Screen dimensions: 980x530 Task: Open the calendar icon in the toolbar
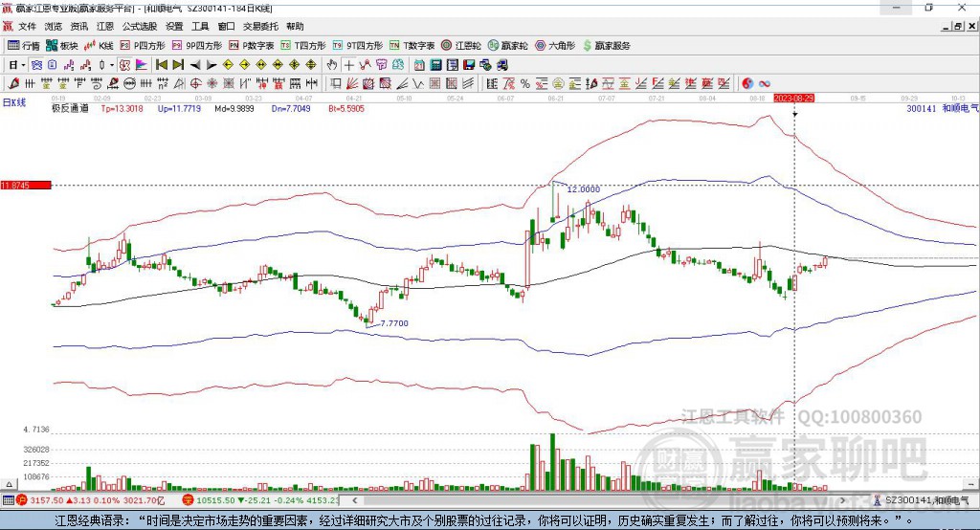[x=419, y=65]
